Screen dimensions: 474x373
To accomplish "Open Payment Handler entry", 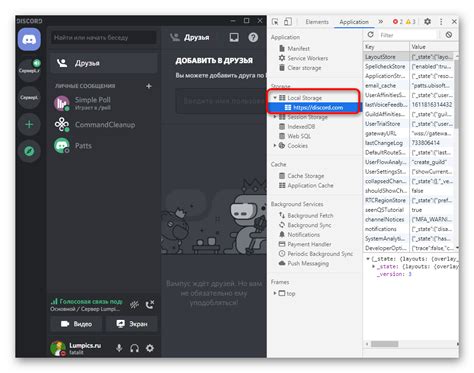I will pyautogui.click(x=309, y=244).
